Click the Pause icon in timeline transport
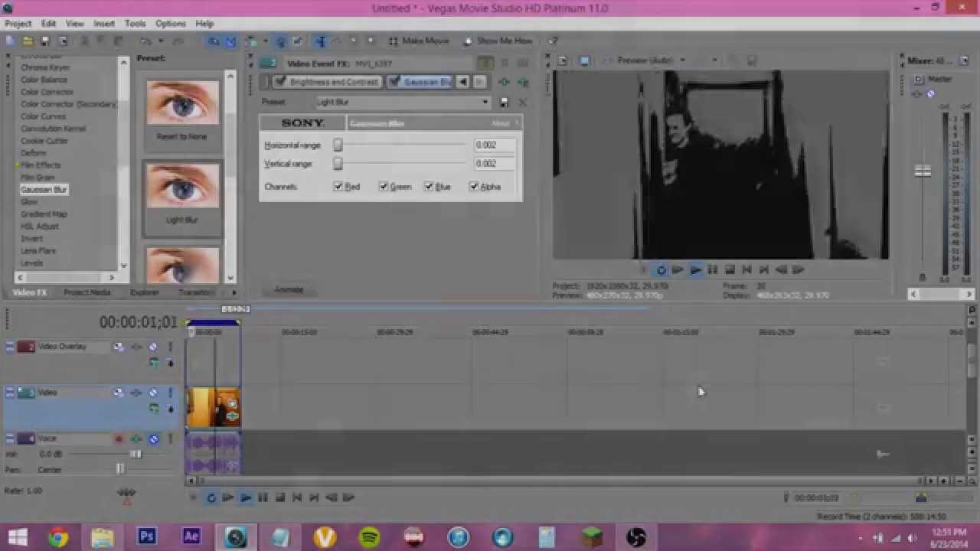 tap(263, 497)
